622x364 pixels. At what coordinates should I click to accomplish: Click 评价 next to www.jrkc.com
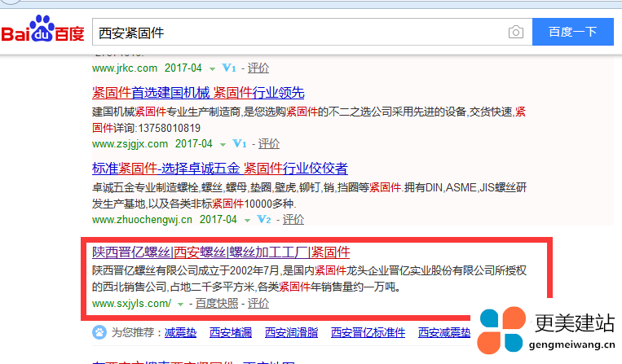pos(258,68)
